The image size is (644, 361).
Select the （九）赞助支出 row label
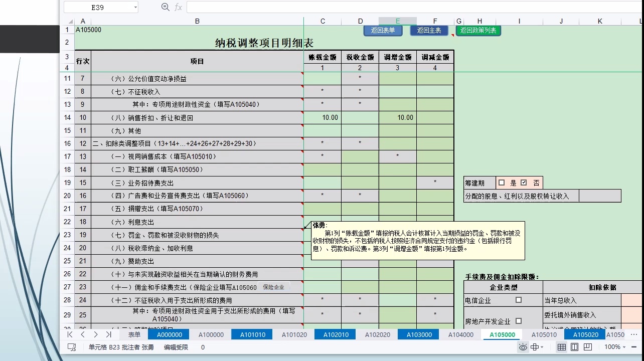[x=197, y=261]
